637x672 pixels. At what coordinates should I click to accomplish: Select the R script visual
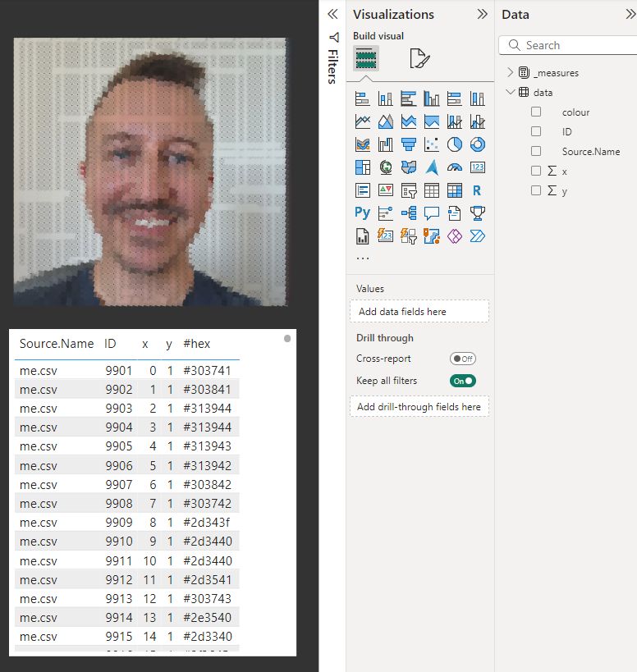coord(478,190)
